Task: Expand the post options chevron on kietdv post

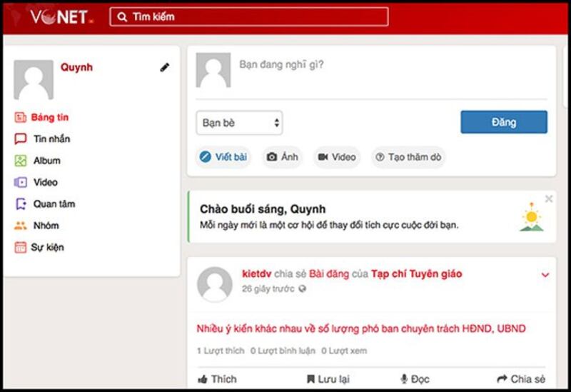Action: tap(545, 275)
